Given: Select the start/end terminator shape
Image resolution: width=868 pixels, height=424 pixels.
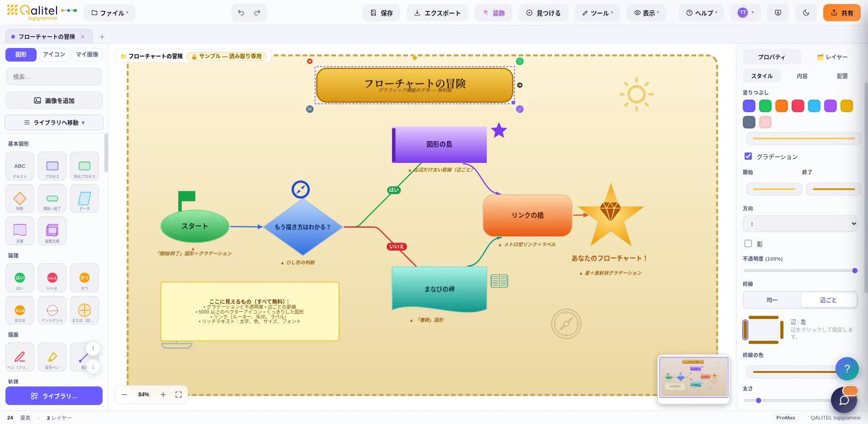Looking at the screenshot, I should pos(52,199).
